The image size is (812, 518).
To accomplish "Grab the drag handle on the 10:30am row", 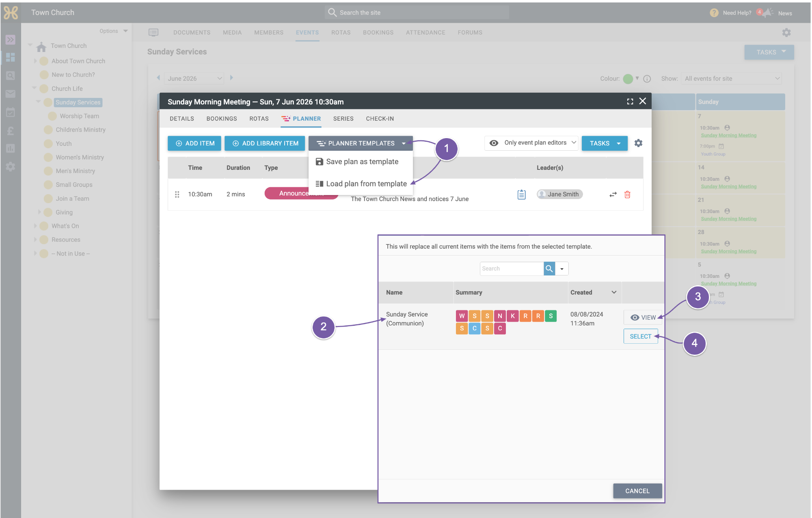I will coord(177,195).
